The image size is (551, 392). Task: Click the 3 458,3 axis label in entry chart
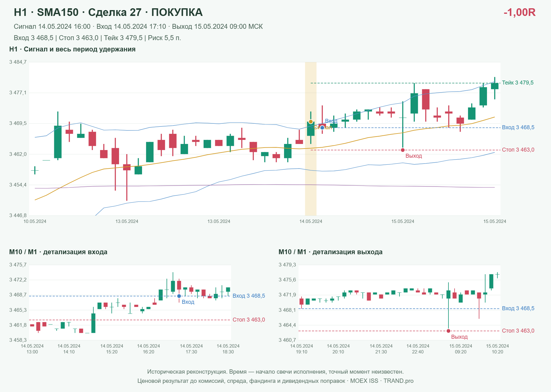(x=18, y=340)
